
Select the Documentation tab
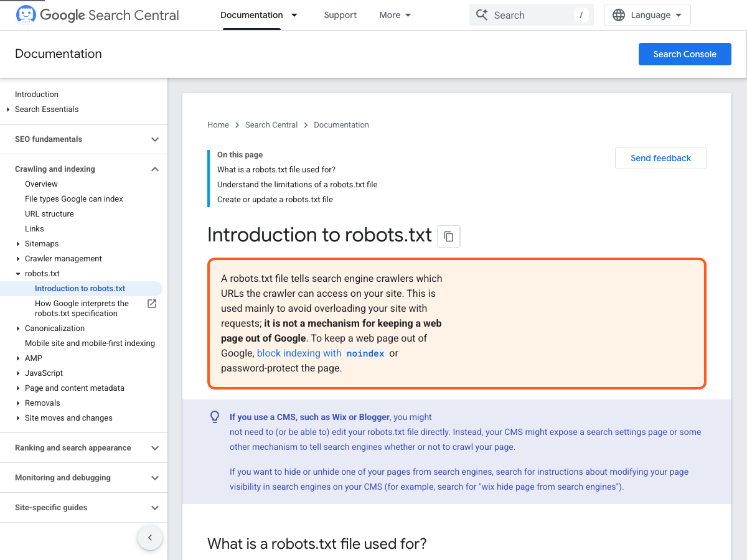[251, 15]
